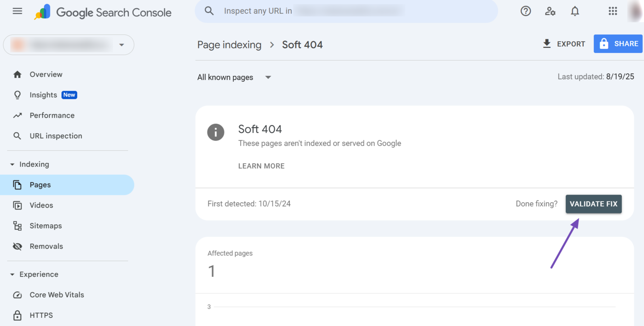Click the Soft 404 breadcrumb title
This screenshot has height=326, width=644.
point(302,45)
